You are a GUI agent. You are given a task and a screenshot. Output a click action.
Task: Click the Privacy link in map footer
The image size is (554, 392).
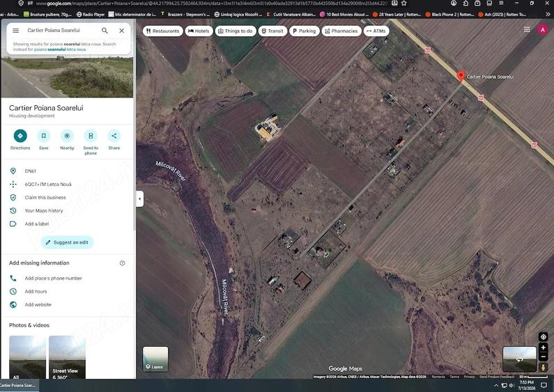point(469,377)
